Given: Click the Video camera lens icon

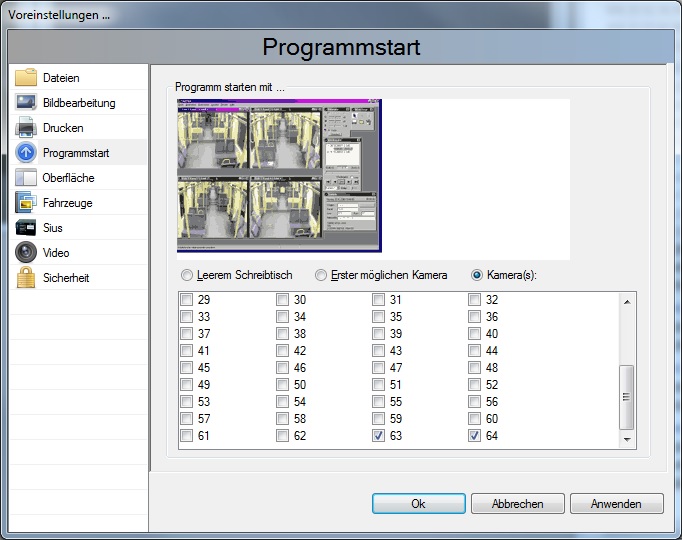Looking at the screenshot, I should tap(26, 253).
